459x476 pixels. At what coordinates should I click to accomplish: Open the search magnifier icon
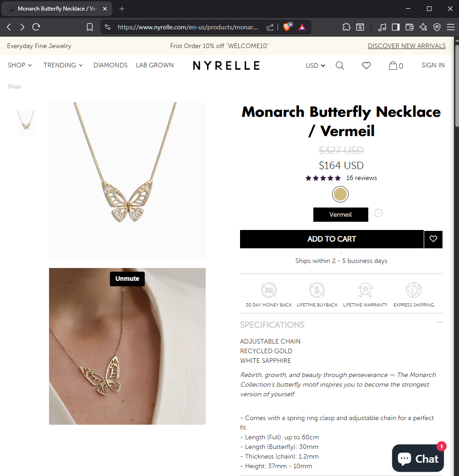tap(340, 66)
